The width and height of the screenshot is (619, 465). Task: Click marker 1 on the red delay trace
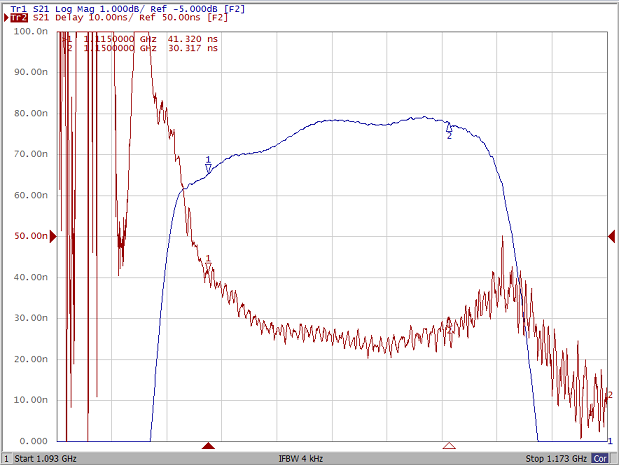coord(208,262)
